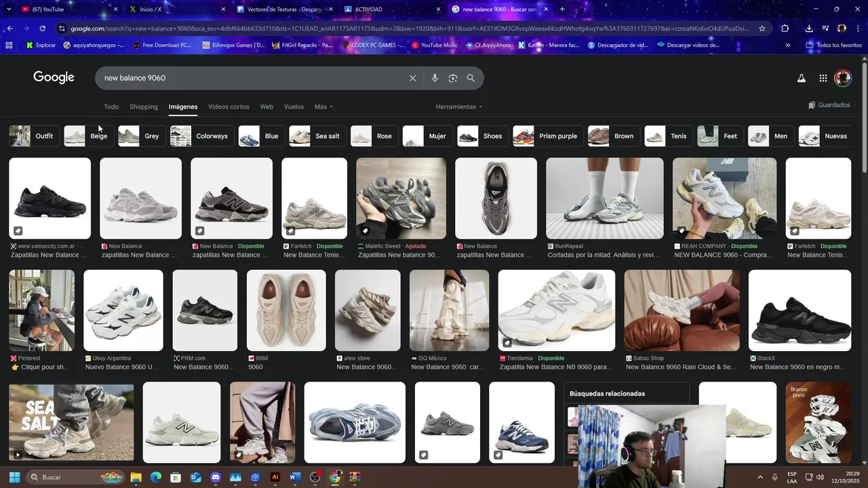Switch to the YouTube browser tab
Screen dimensions: 868x488
[x=68, y=9]
